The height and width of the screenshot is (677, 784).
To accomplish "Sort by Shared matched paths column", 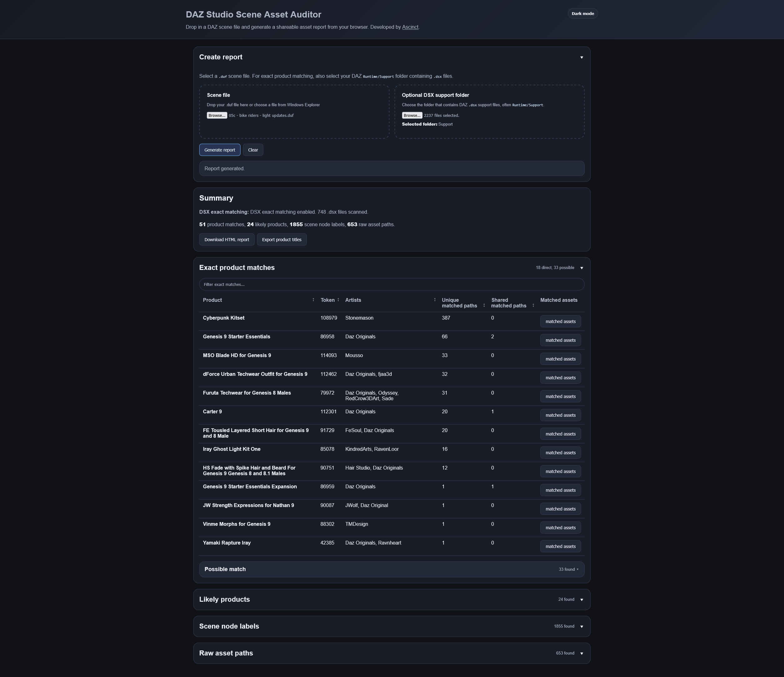I will 533,306.
